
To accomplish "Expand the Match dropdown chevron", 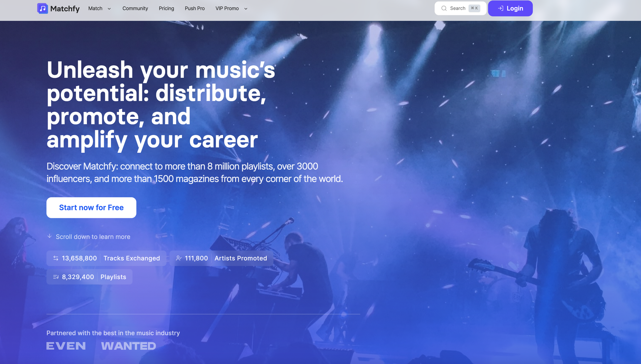I will click(109, 9).
